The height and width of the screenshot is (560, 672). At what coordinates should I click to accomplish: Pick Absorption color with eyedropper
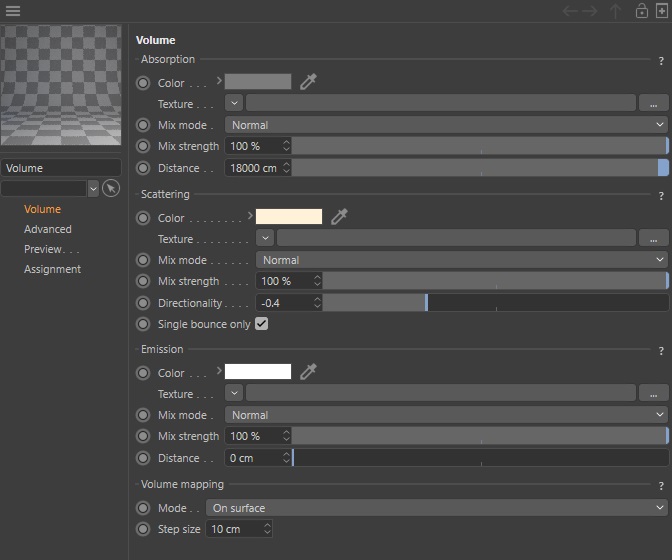pyautogui.click(x=308, y=81)
